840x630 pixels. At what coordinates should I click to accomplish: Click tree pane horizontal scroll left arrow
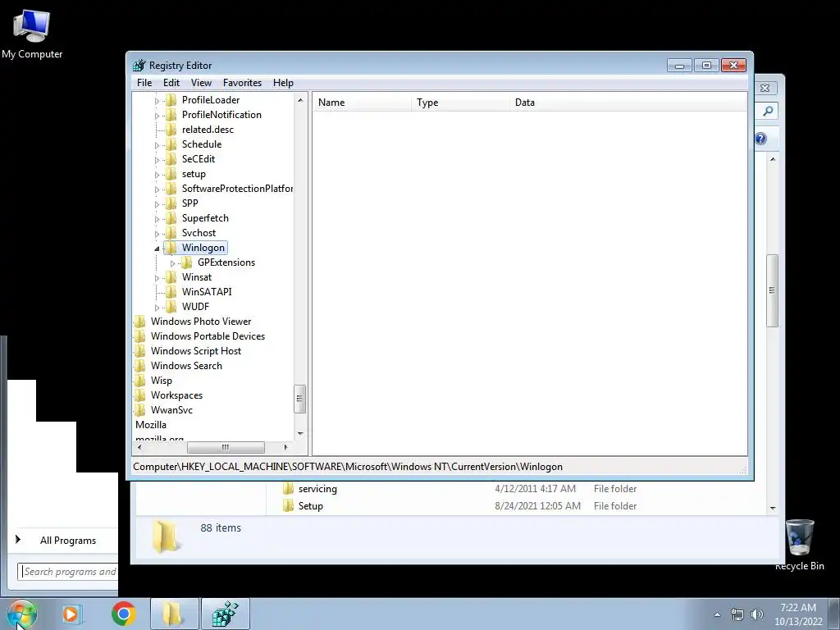click(139, 447)
